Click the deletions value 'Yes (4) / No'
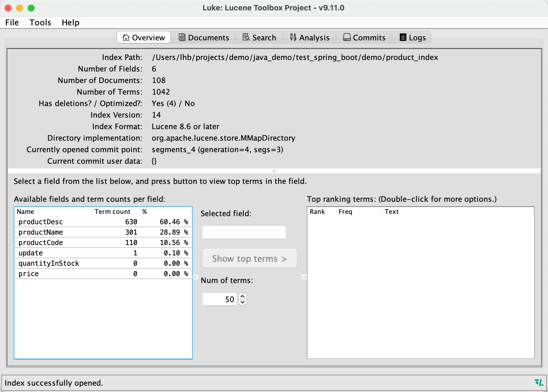The width and height of the screenshot is (548, 392). click(173, 103)
